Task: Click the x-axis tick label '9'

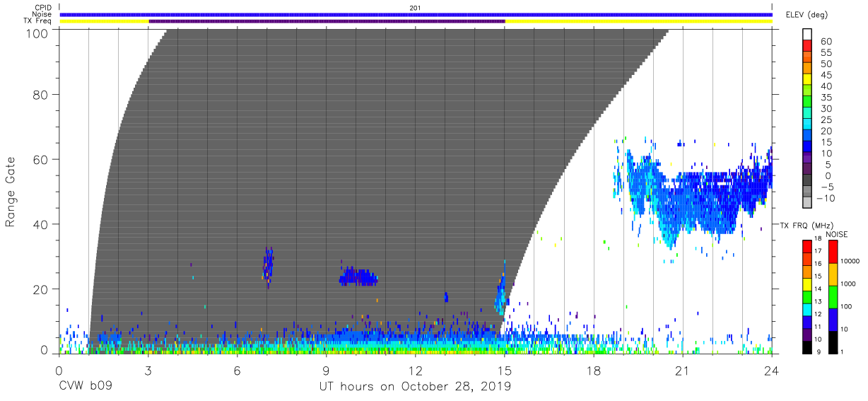Action: 327,370
